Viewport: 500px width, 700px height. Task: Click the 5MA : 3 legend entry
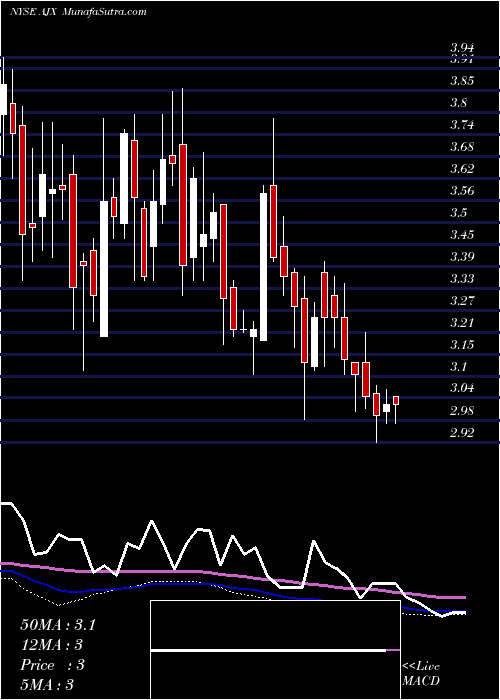46,685
